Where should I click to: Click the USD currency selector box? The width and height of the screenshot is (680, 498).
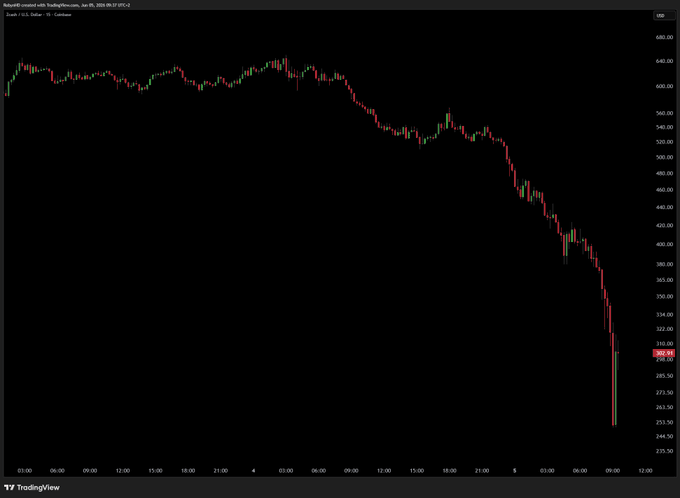pos(664,16)
